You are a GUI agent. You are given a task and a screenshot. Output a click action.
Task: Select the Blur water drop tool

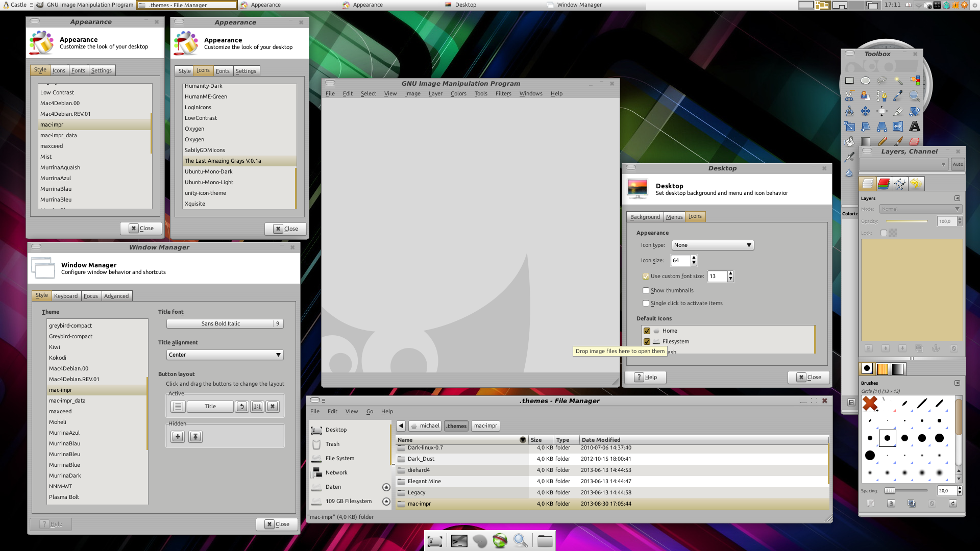pyautogui.click(x=849, y=172)
